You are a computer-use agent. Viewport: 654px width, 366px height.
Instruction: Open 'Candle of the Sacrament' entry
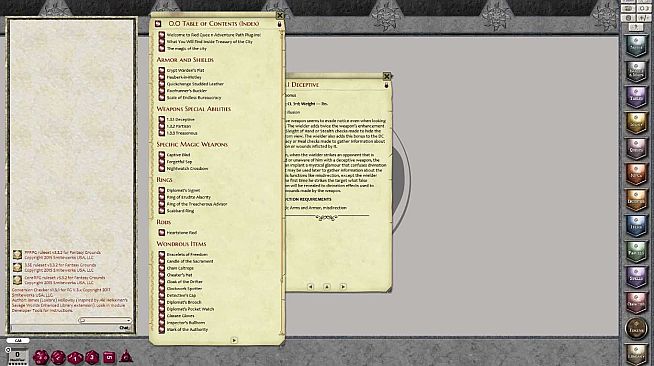(190, 261)
